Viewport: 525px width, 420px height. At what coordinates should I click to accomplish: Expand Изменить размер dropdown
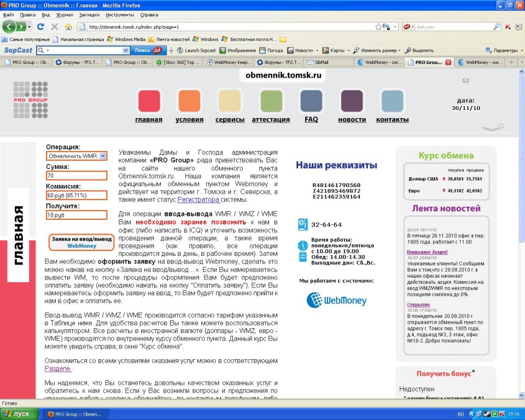pyautogui.click(x=399, y=50)
